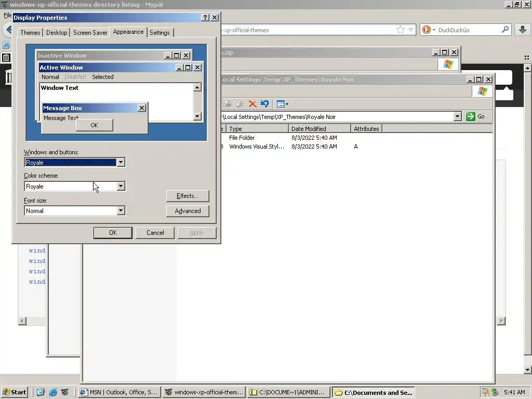Open the Font size dropdown
This screenshot has width=532, height=399.
click(x=121, y=210)
